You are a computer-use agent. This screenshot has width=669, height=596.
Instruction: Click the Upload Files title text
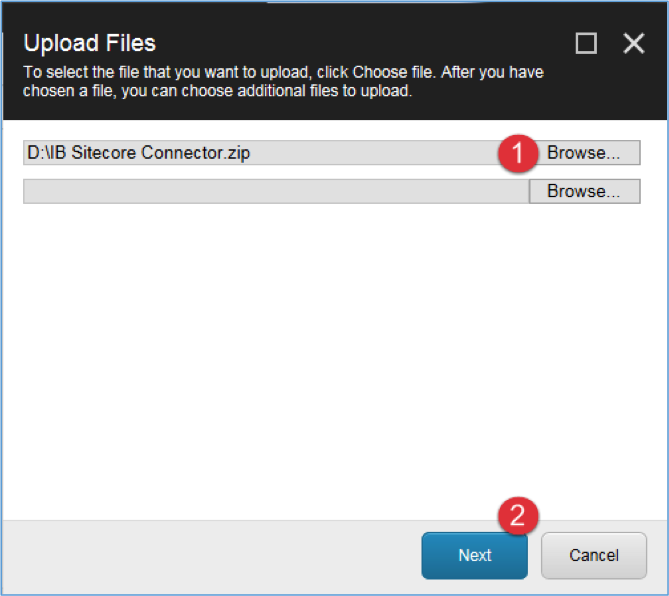click(x=90, y=43)
